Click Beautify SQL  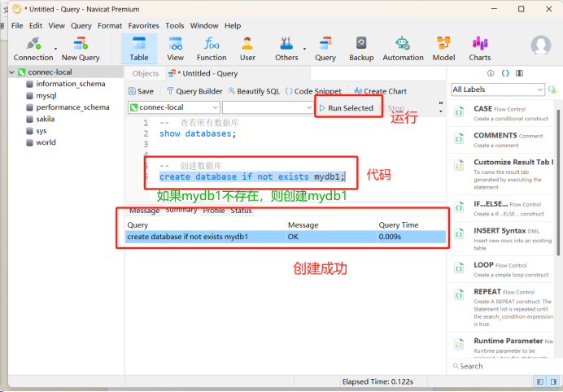[x=254, y=92]
